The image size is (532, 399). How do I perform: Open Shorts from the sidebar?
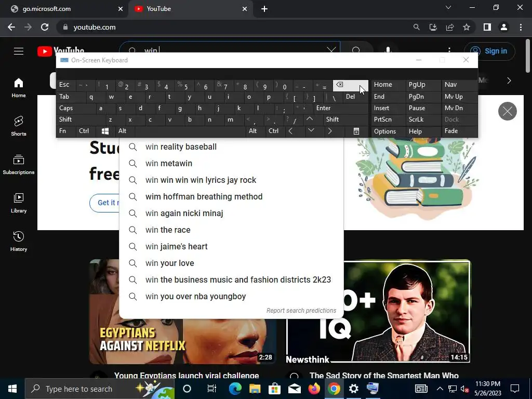coord(19,126)
